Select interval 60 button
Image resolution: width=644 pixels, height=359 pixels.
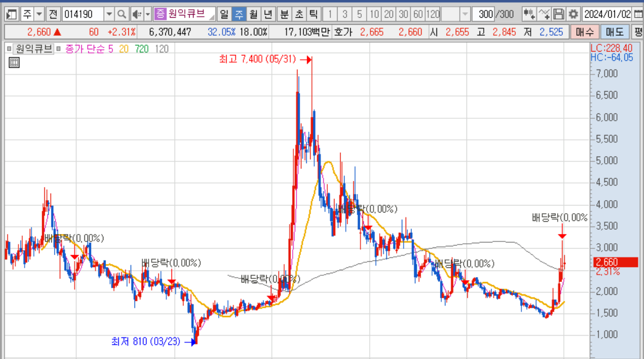click(418, 14)
